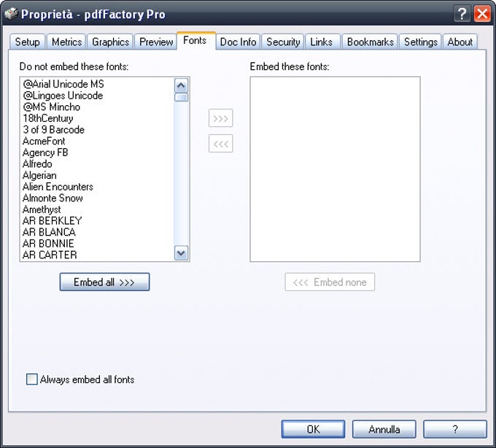Switch to the Setup tab
This screenshot has width=496, height=448.
coord(27,42)
